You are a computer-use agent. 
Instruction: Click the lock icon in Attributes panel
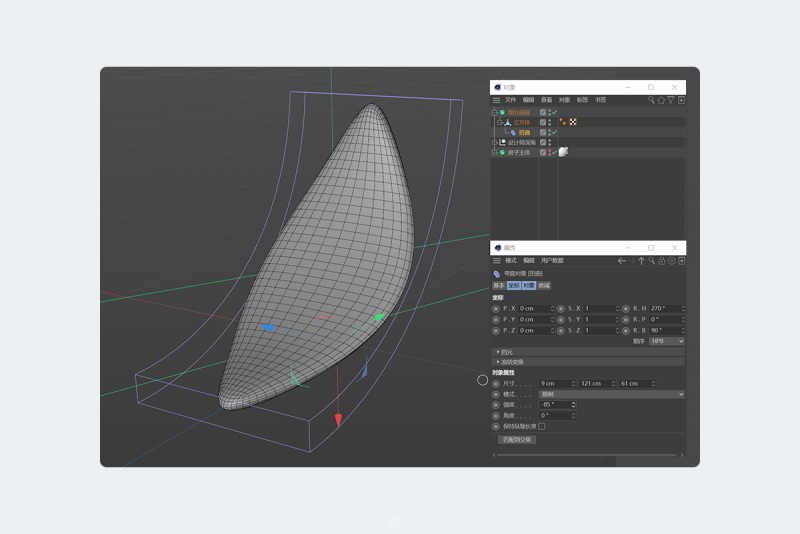pyautogui.click(x=661, y=260)
